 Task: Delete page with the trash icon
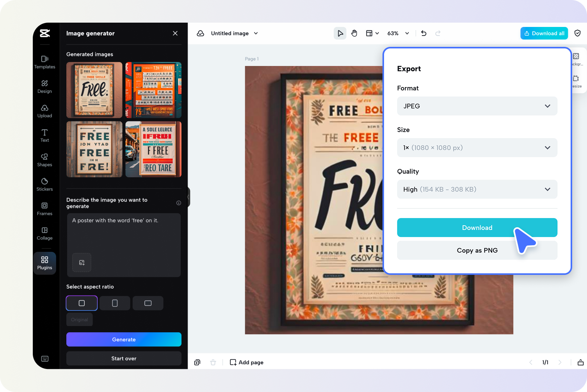pyautogui.click(x=213, y=362)
